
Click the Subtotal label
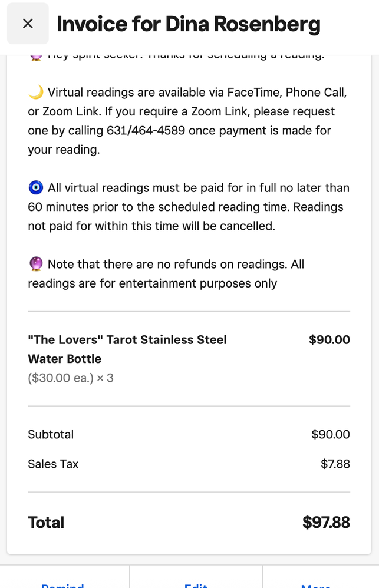51,435
